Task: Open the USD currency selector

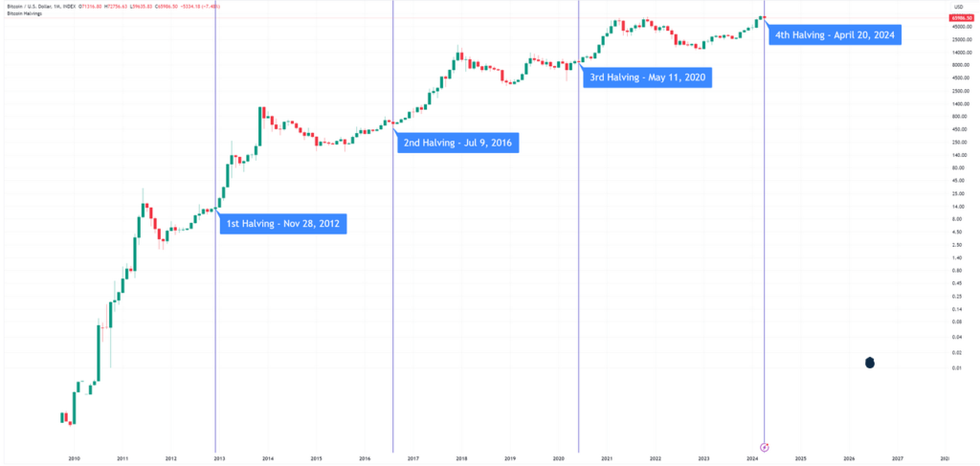Action: click(x=956, y=8)
